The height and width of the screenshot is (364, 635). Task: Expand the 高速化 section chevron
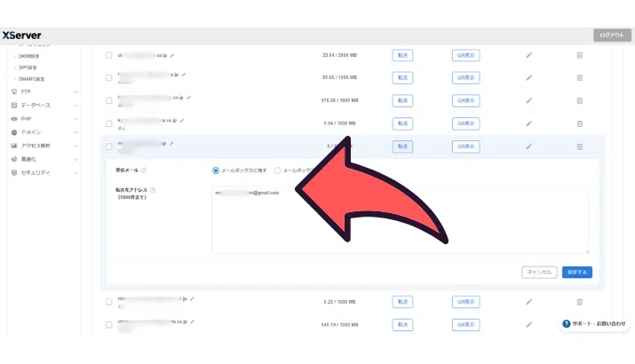click(x=75, y=159)
